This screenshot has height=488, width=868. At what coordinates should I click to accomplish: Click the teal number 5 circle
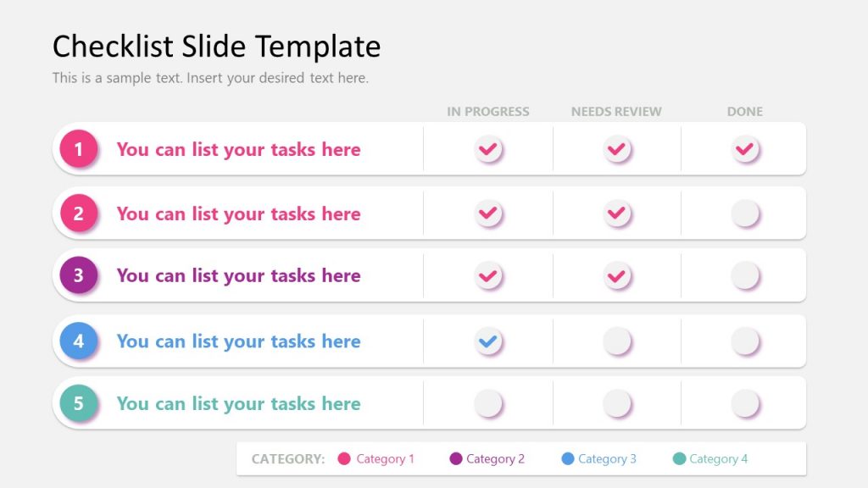point(79,403)
